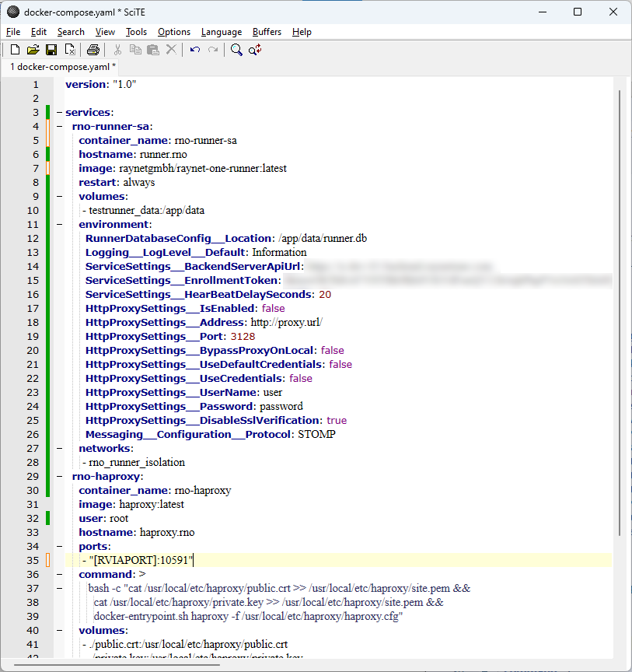The height and width of the screenshot is (672, 632).
Task: Fold the ports block on line 34
Action: (x=59, y=547)
